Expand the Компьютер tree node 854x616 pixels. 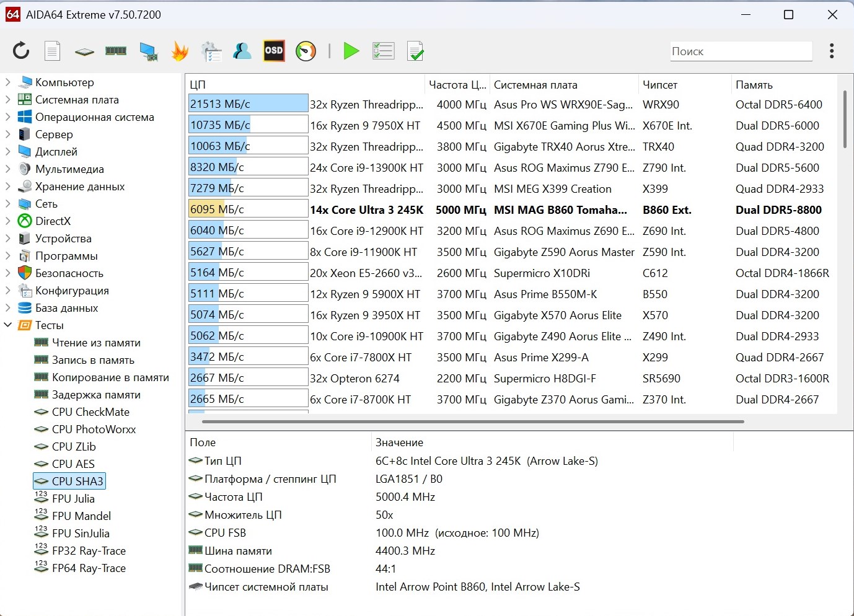click(x=8, y=82)
